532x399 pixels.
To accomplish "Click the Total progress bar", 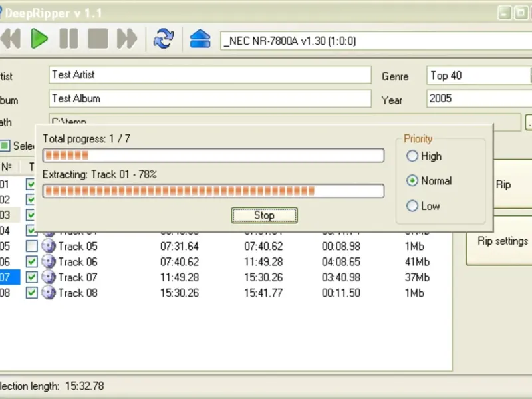I will coord(213,156).
